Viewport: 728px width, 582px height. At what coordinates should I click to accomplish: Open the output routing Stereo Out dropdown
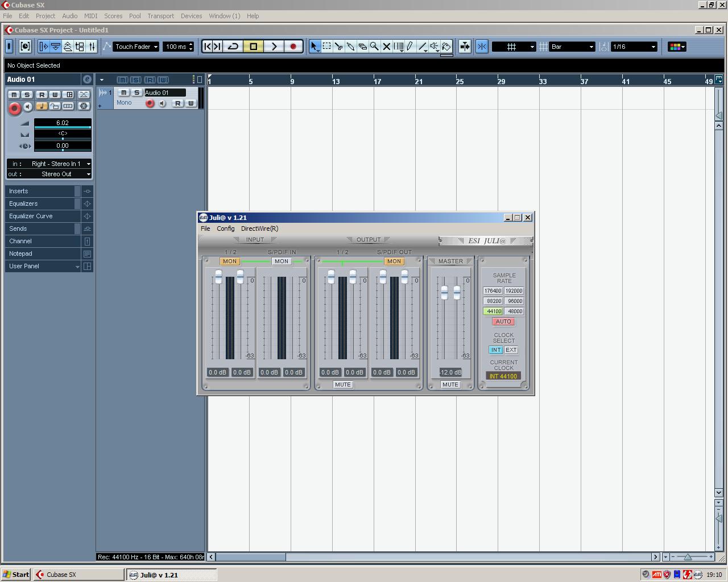point(49,174)
